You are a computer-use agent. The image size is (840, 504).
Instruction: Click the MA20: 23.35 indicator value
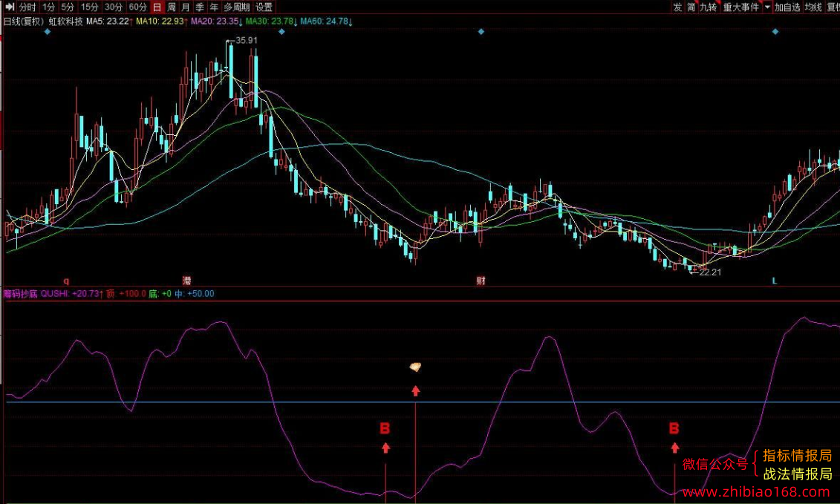tap(216, 22)
